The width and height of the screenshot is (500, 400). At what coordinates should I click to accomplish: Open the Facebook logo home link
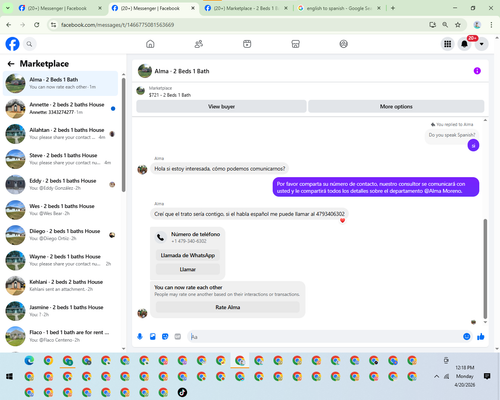(12, 44)
